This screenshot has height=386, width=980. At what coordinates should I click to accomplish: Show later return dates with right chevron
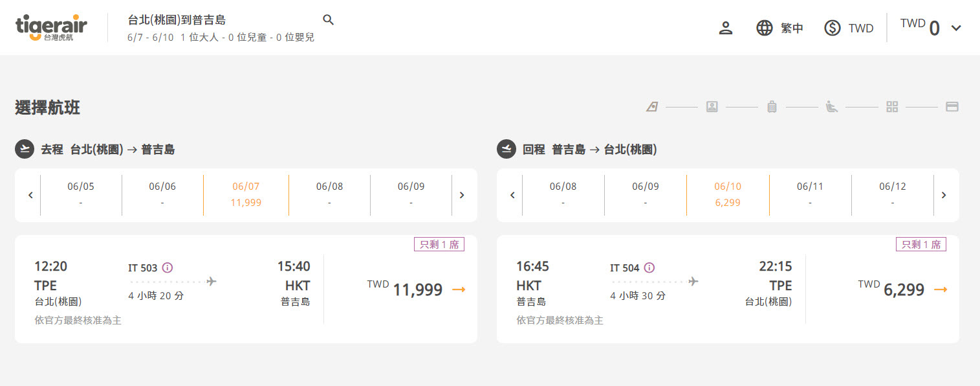tap(944, 195)
